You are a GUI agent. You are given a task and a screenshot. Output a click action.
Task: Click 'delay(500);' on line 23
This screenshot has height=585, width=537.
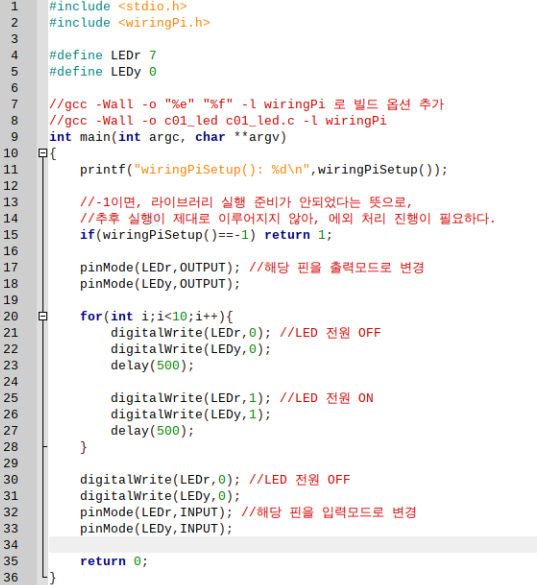(x=152, y=365)
